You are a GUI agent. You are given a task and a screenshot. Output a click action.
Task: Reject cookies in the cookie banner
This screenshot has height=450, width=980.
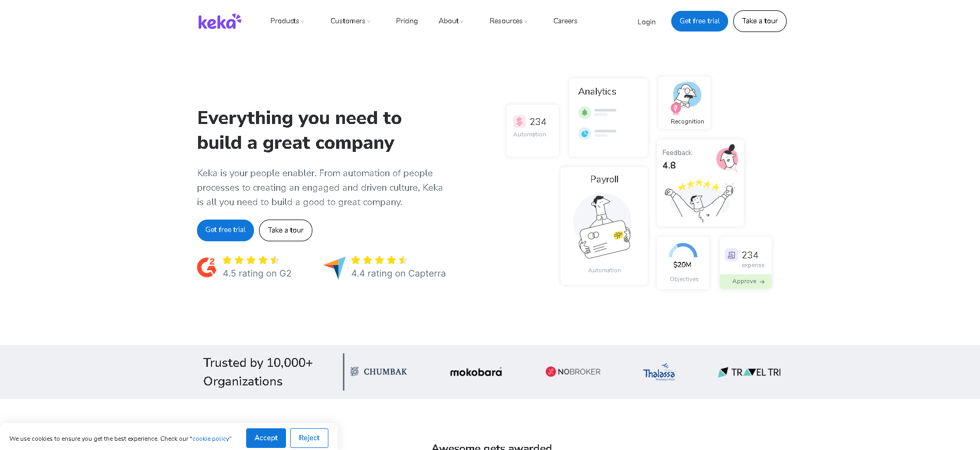[309, 438]
